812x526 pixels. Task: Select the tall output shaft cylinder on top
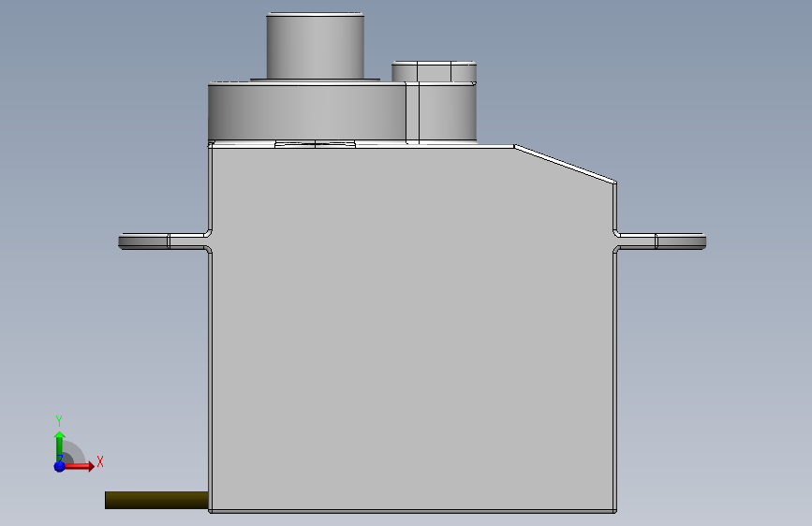[x=315, y=46]
